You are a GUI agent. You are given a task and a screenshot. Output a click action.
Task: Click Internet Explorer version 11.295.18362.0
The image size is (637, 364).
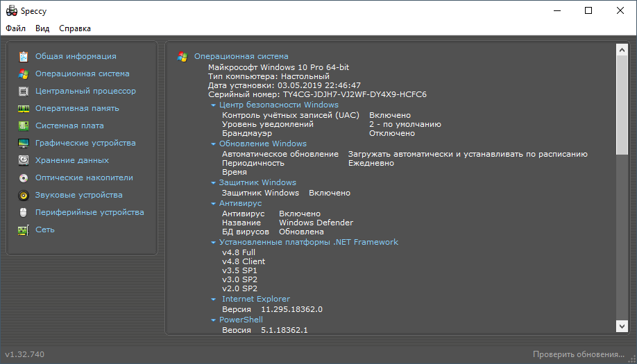pyautogui.click(x=291, y=310)
